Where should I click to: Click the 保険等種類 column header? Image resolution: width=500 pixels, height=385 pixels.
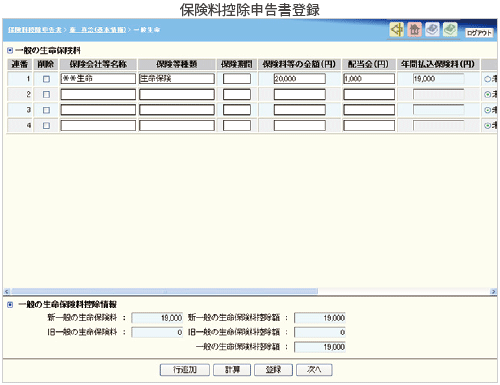click(x=177, y=64)
